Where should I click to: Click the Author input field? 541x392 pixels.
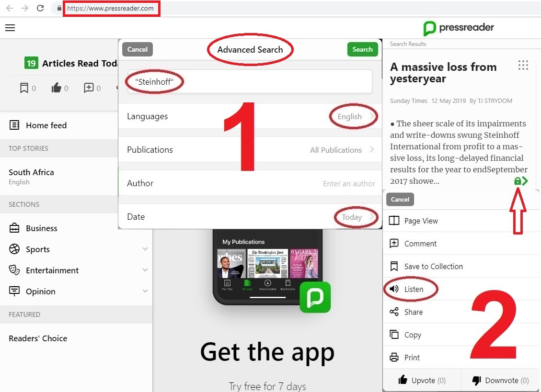pos(349,183)
